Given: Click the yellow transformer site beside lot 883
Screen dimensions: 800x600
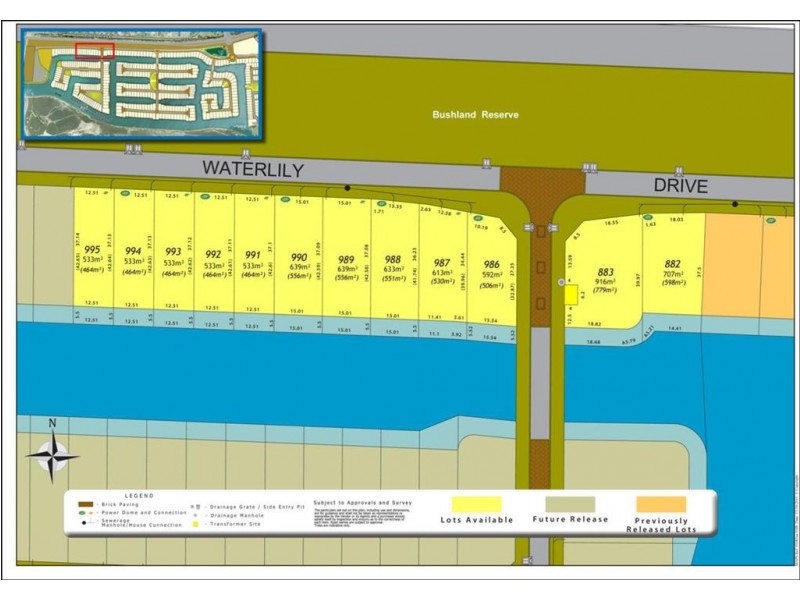Looking at the screenshot, I should pos(570,296).
